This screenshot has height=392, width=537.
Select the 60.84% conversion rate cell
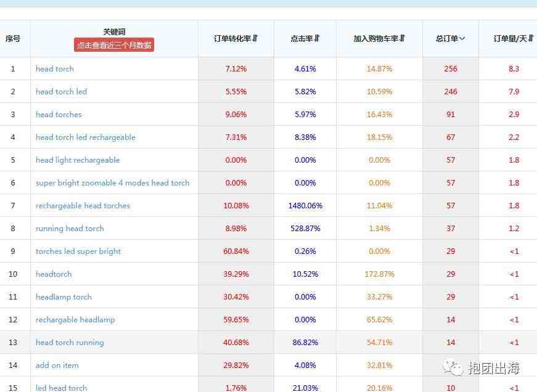pyautogui.click(x=236, y=251)
